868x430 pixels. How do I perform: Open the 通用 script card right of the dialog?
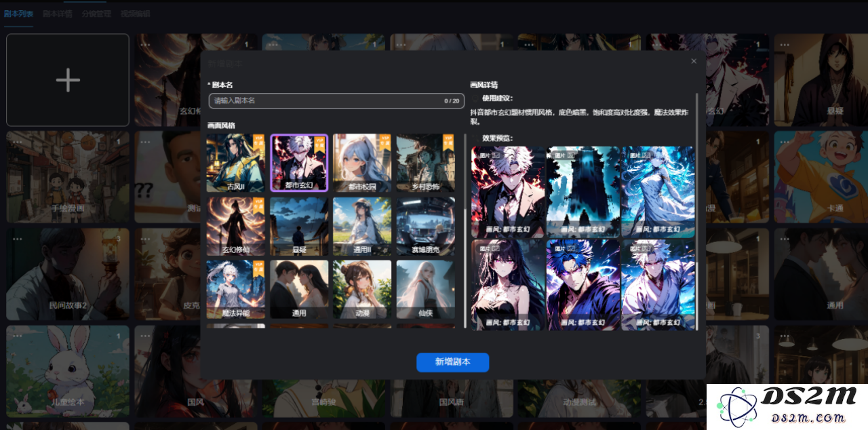[835, 274]
